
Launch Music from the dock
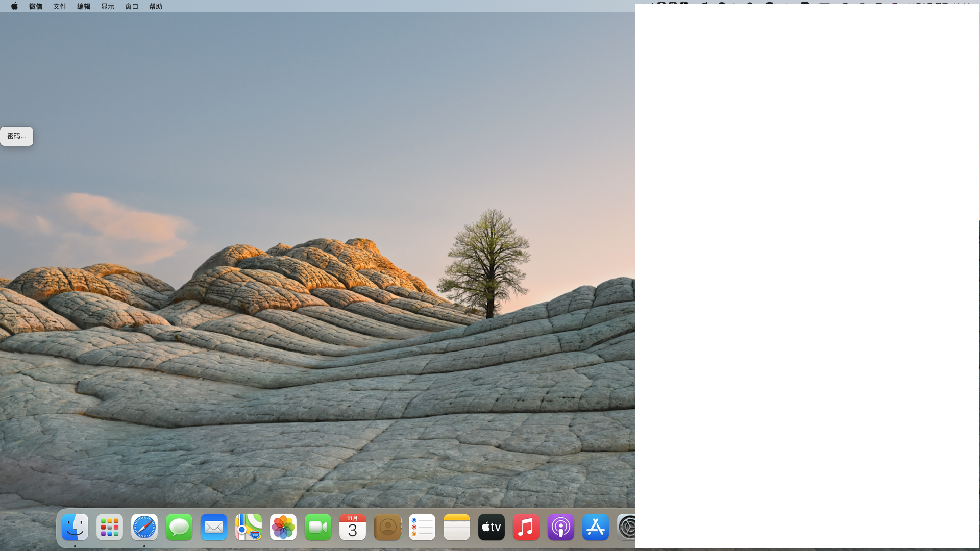tap(526, 528)
